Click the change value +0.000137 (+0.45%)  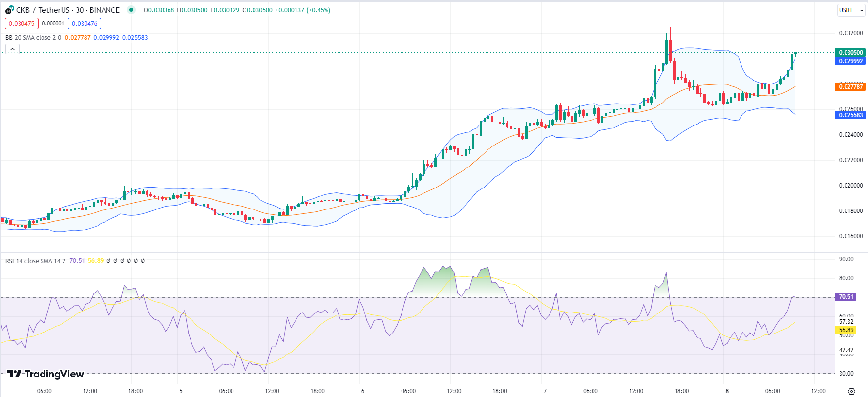(303, 10)
